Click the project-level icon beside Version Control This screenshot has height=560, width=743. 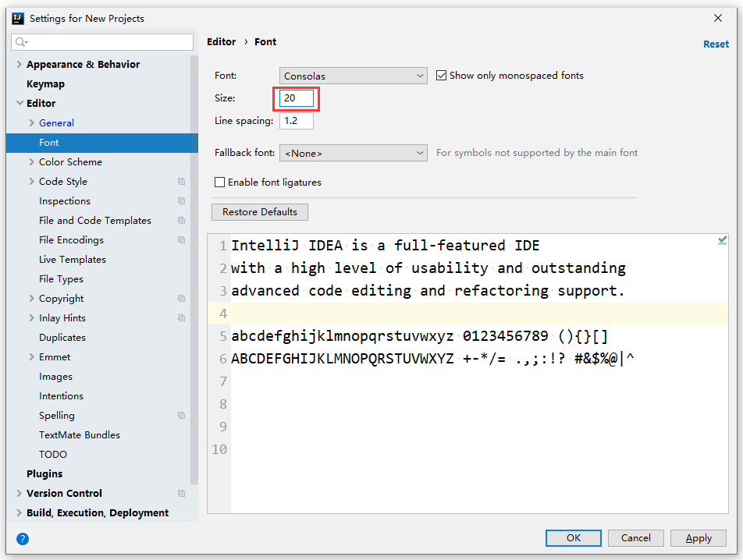182,493
